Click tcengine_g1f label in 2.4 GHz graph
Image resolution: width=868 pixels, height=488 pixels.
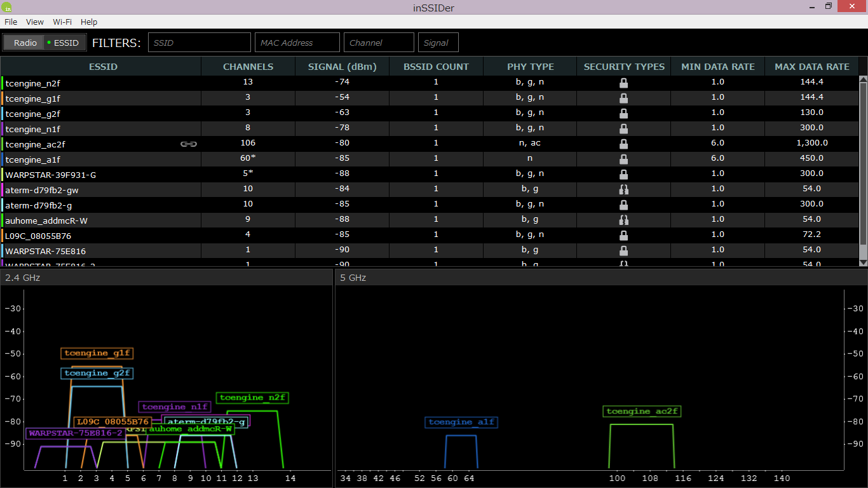tap(97, 353)
